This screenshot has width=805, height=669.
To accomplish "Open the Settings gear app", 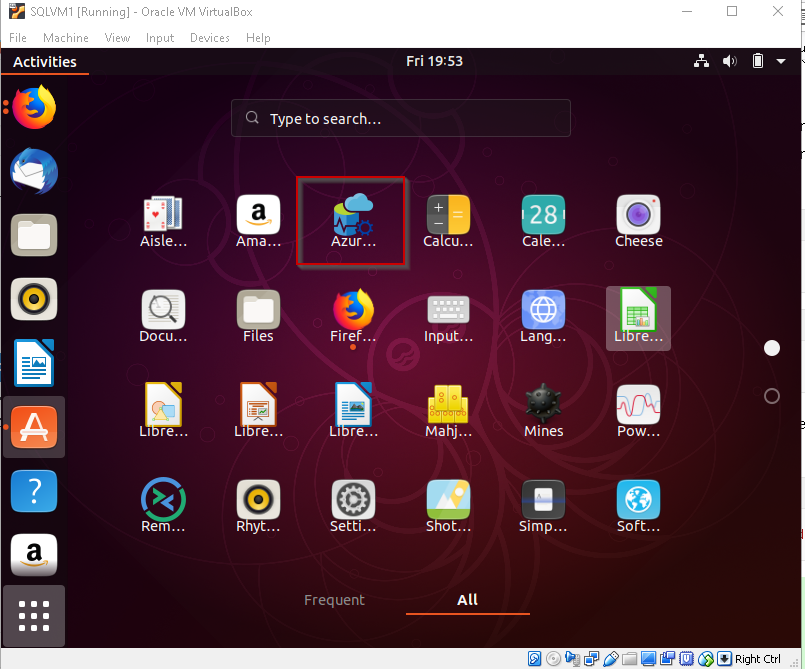I will tap(353, 507).
